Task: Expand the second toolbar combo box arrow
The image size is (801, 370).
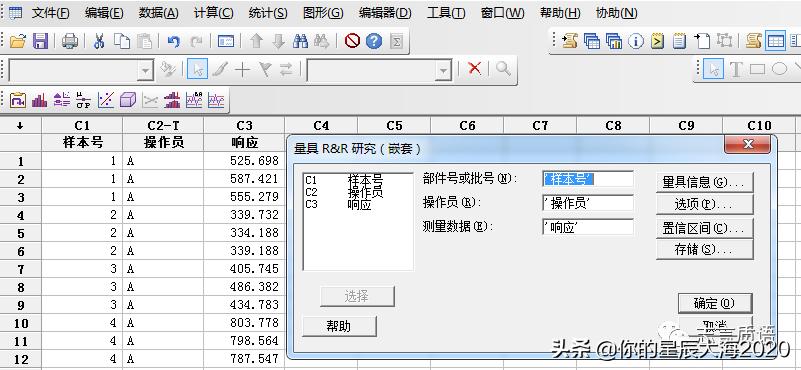Action: (x=443, y=71)
